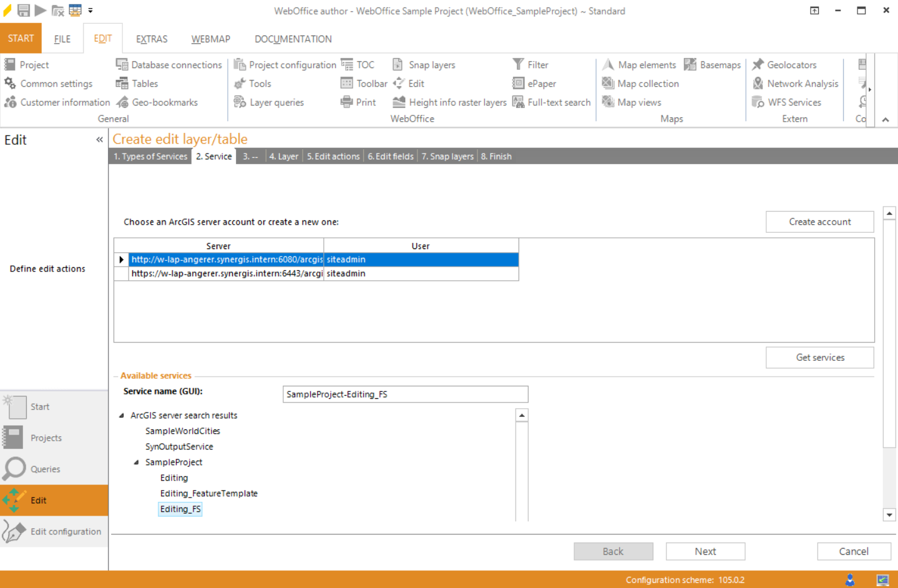Open the Full-text search configuration
This screenshot has height=588, width=898.
click(x=552, y=102)
